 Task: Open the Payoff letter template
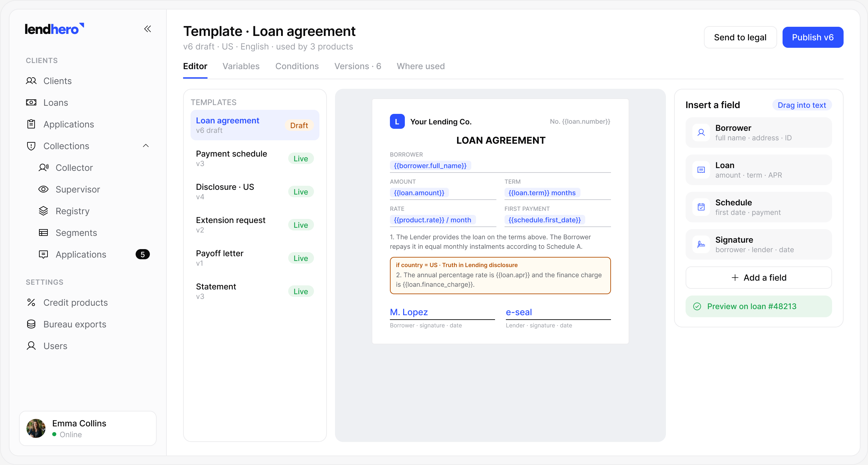point(255,258)
